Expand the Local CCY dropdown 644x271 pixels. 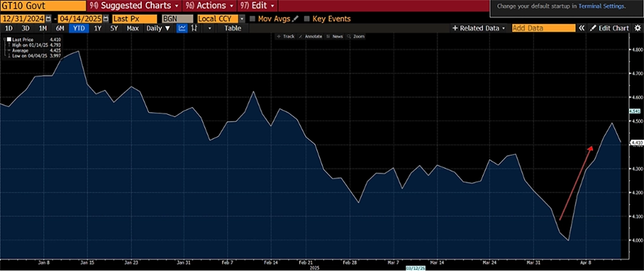coord(241,19)
